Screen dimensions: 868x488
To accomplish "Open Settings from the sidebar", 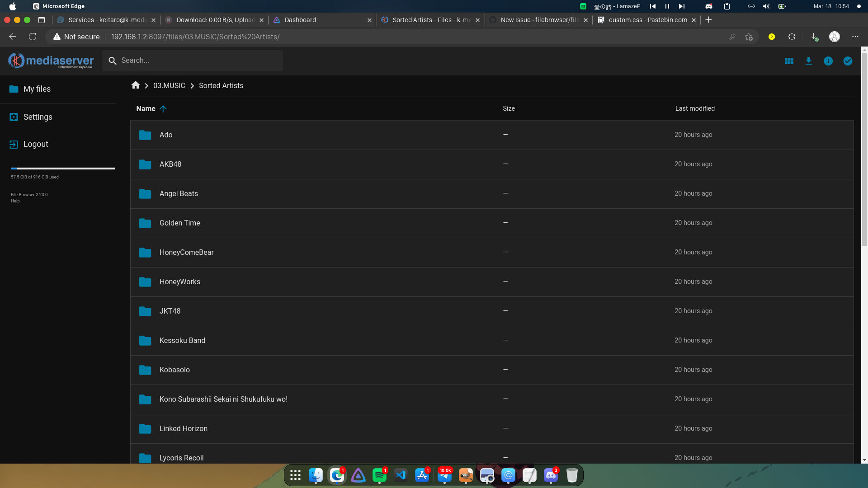I will point(38,117).
